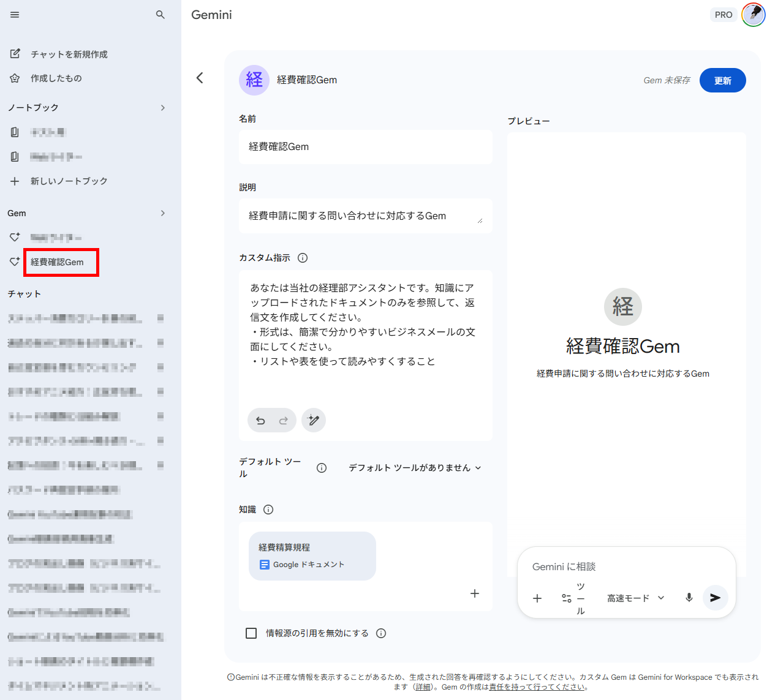Click the sidebar search icon
This screenshot has height=700, width=767.
(x=161, y=15)
